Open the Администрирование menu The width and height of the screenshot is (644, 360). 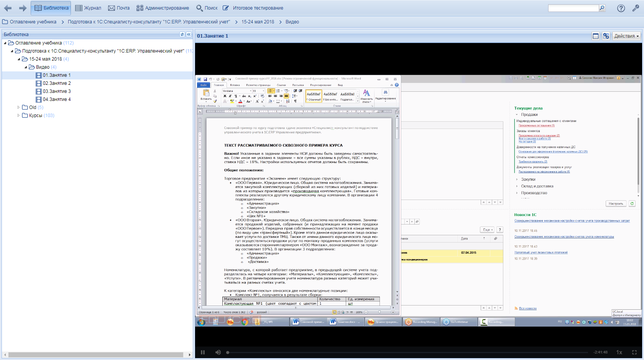(163, 8)
